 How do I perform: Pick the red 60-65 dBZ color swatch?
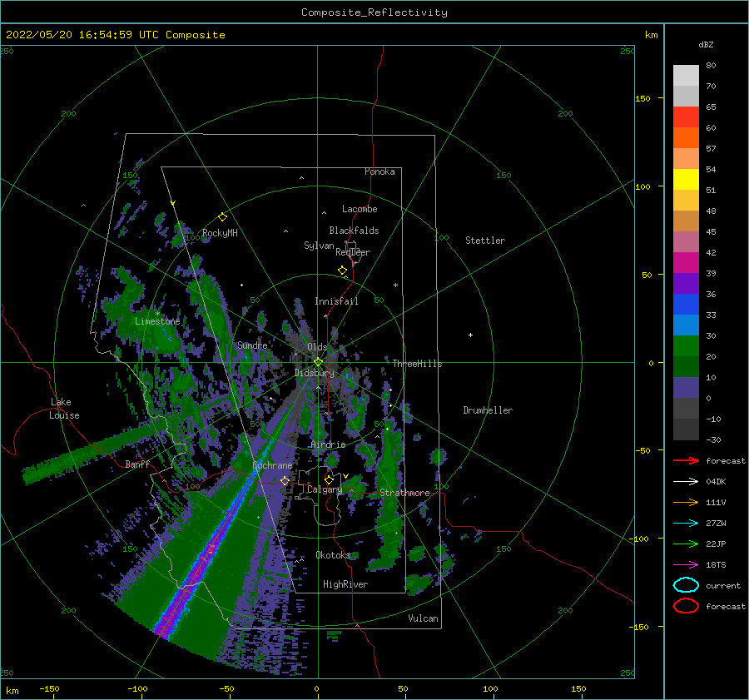point(686,117)
